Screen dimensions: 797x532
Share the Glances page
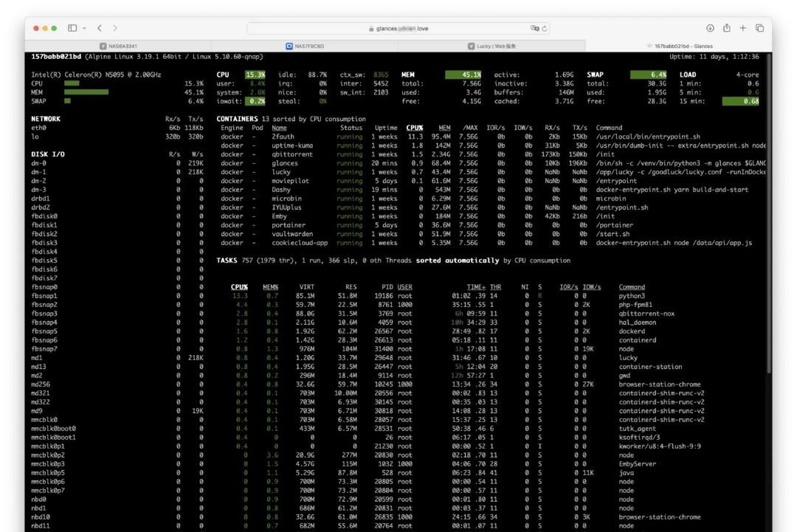click(725, 27)
